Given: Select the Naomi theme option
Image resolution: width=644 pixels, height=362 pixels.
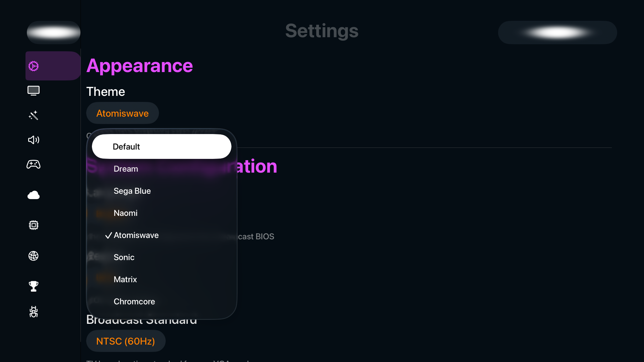Looking at the screenshot, I should point(125,213).
